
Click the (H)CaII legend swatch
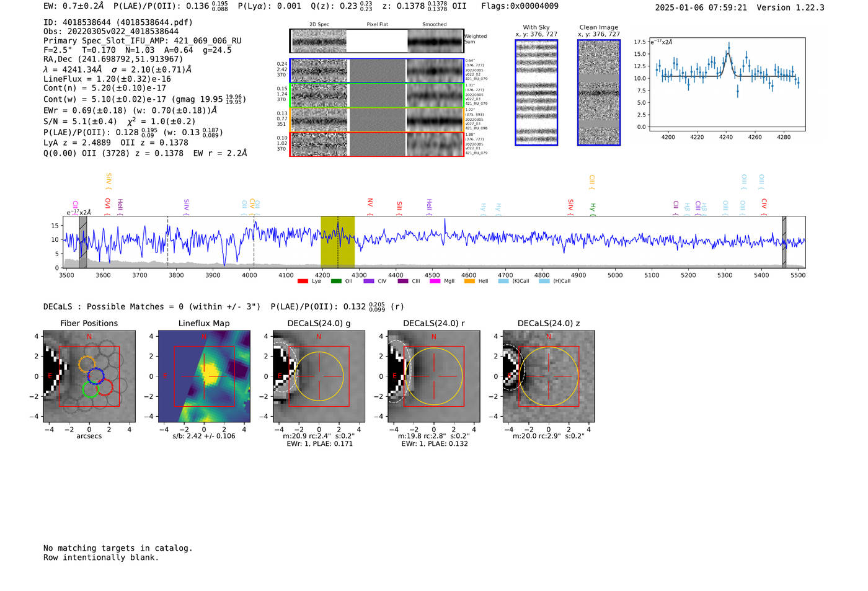[x=544, y=282]
